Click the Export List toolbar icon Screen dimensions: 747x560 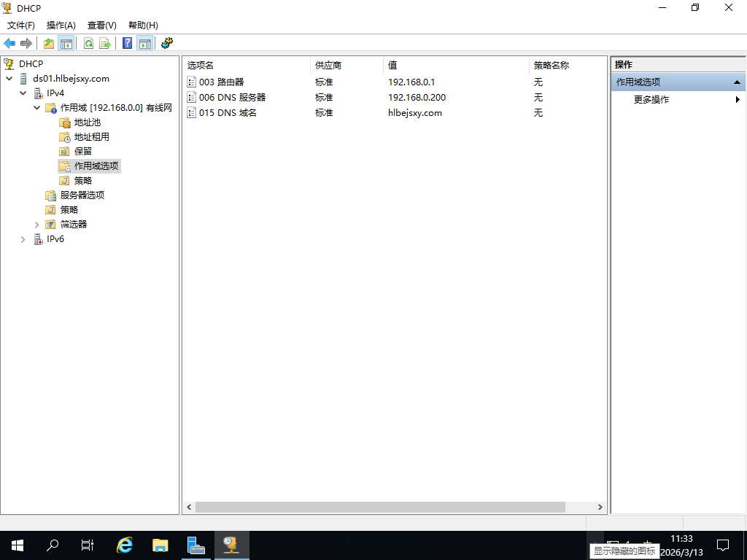point(105,44)
